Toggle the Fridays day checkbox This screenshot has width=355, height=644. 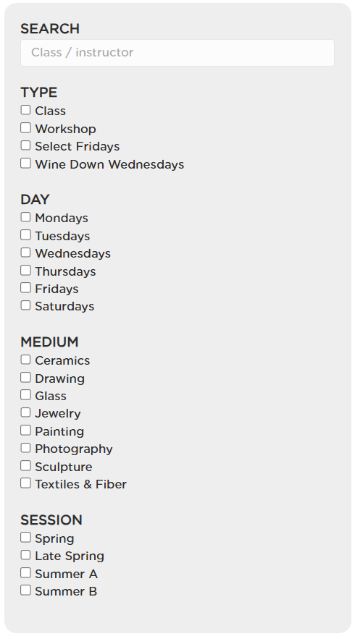tap(25, 288)
